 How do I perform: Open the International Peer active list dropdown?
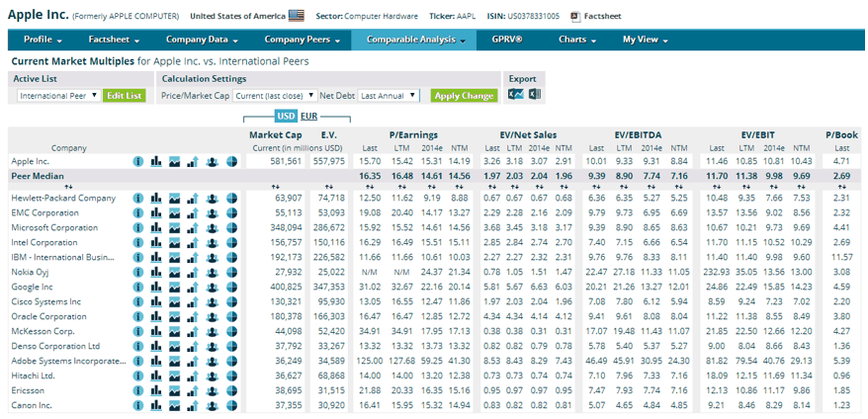coord(58,96)
